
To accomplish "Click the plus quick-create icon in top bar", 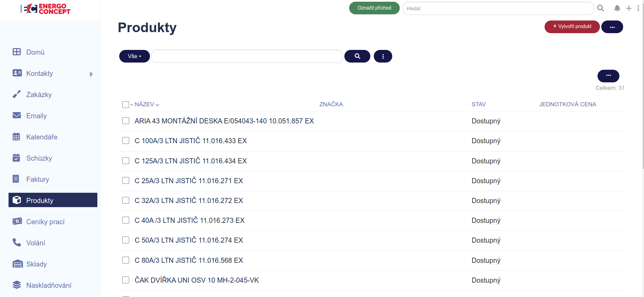I will coord(629,8).
